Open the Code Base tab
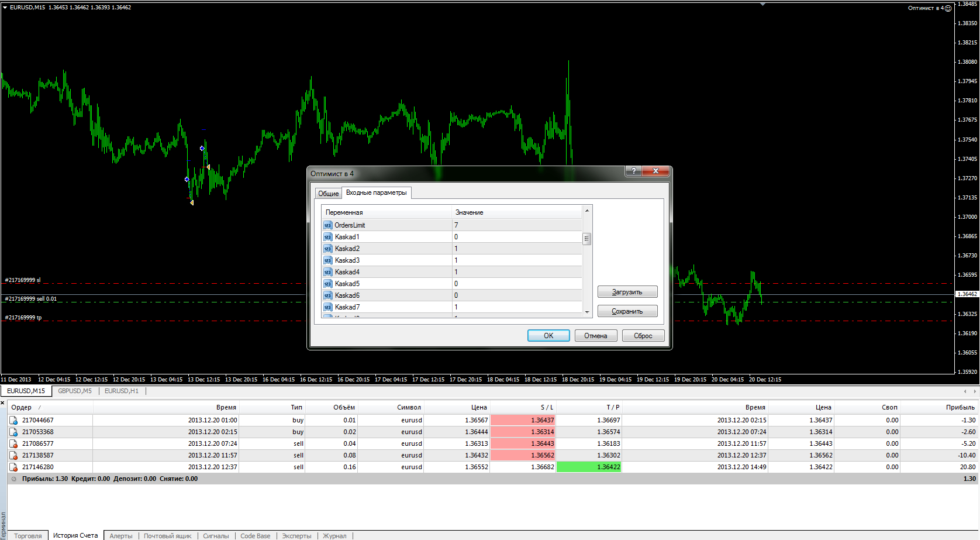 click(256, 536)
